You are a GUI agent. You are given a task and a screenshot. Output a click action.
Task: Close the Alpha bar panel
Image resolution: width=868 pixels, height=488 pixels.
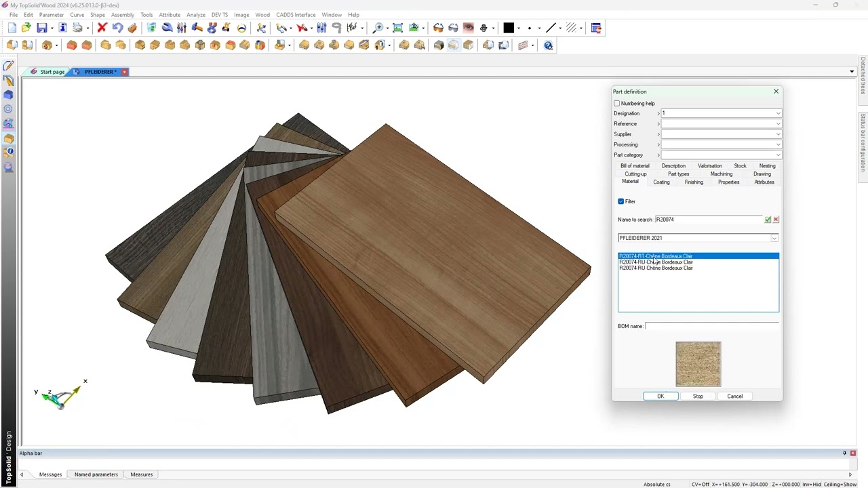click(853, 453)
